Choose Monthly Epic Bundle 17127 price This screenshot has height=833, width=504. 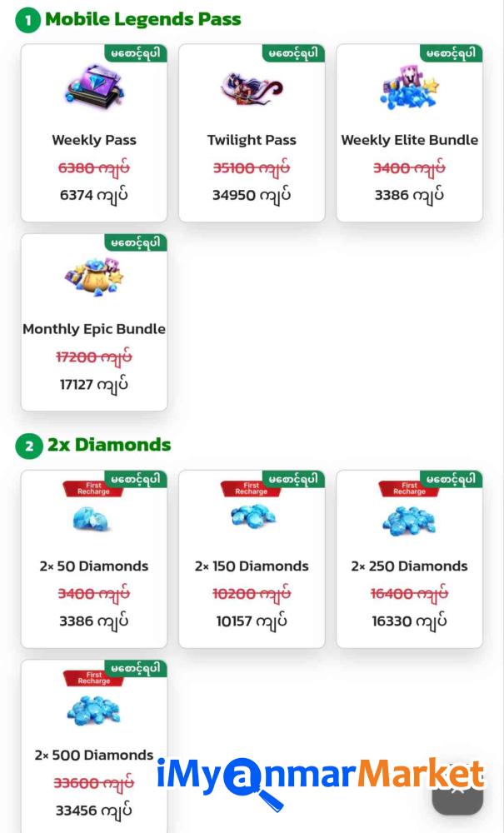(94, 385)
